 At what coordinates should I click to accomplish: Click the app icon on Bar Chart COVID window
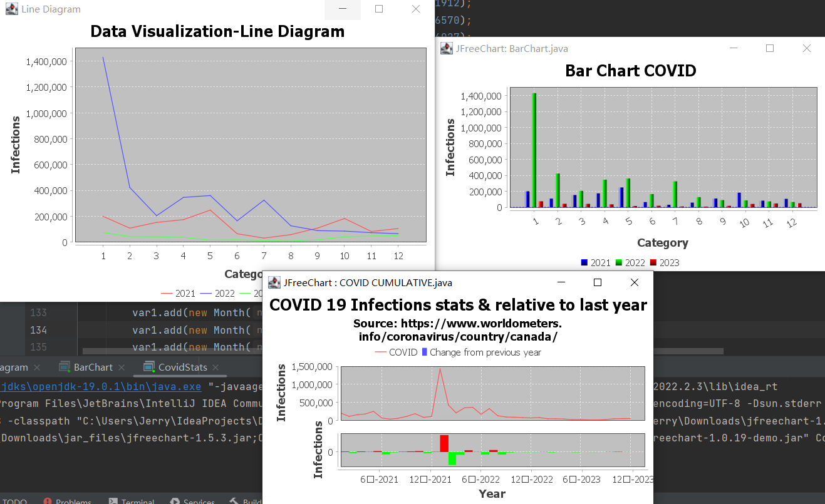click(446, 48)
